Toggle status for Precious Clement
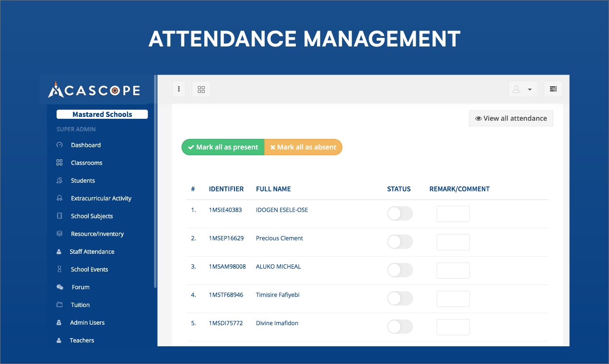Image resolution: width=609 pixels, height=364 pixels. click(x=400, y=242)
